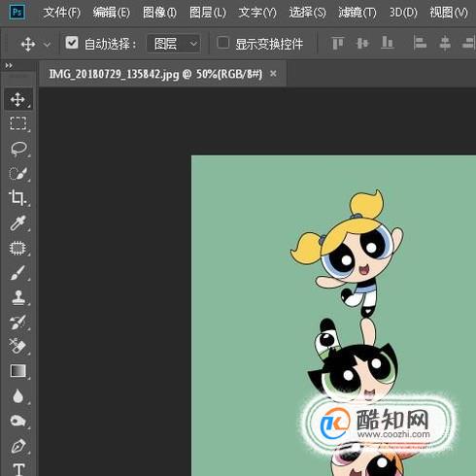
Task: Select the Lasso tool
Action: coord(17,149)
